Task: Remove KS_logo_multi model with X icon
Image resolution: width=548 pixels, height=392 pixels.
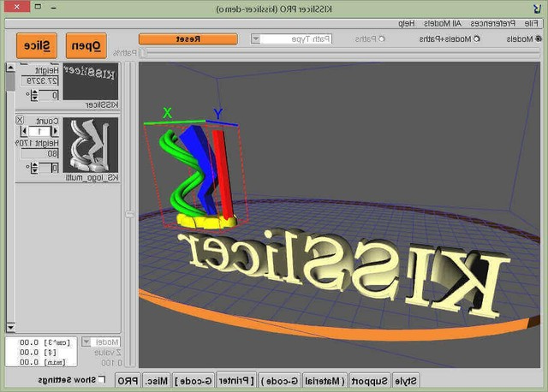Action: [x=20, y=121]
